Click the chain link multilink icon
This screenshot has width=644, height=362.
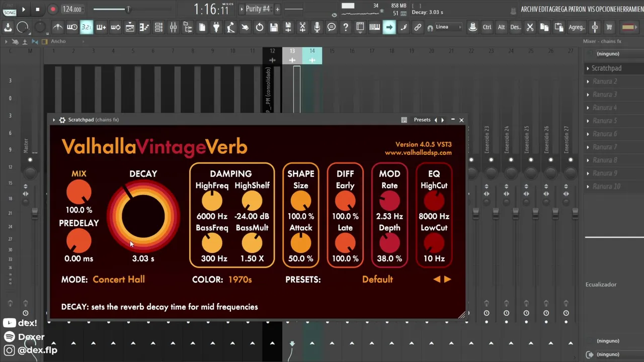[418, 27]
